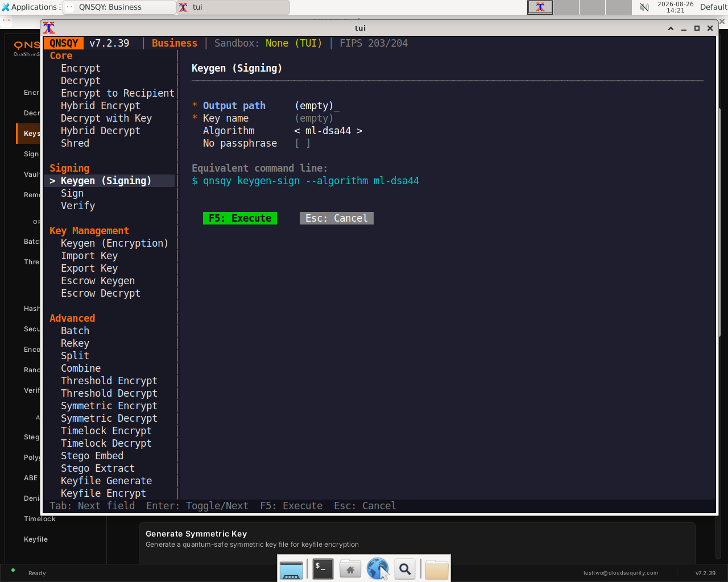This screenshot has width=728, height=582.
Task: Choose Decrypt with Key entry
Action: click(x=106, y=118)
